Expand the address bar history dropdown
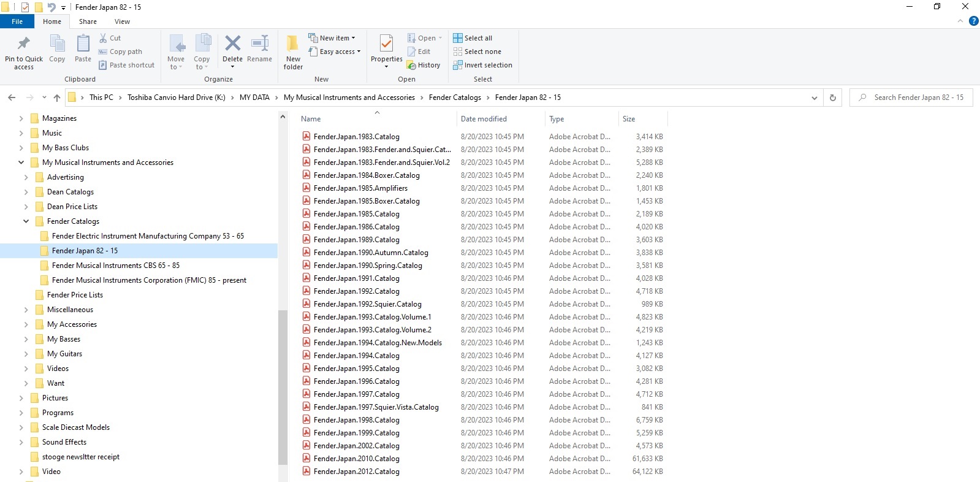 (814, 98)
